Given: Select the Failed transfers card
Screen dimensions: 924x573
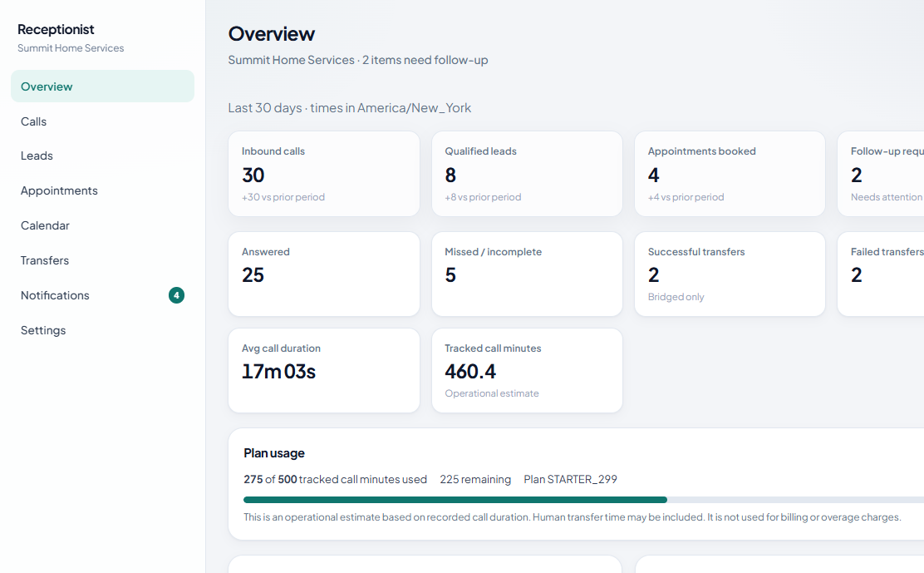Looking at the screenshot, I should (881, 274).
